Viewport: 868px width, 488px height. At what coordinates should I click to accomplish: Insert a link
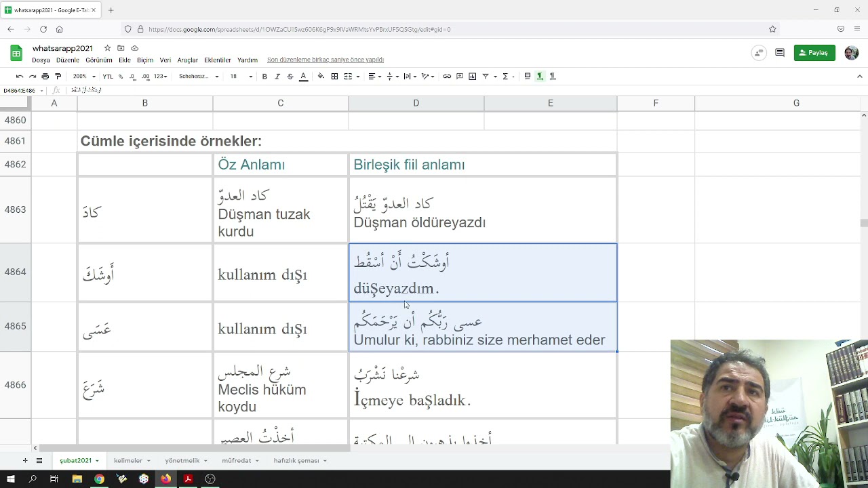447,77
